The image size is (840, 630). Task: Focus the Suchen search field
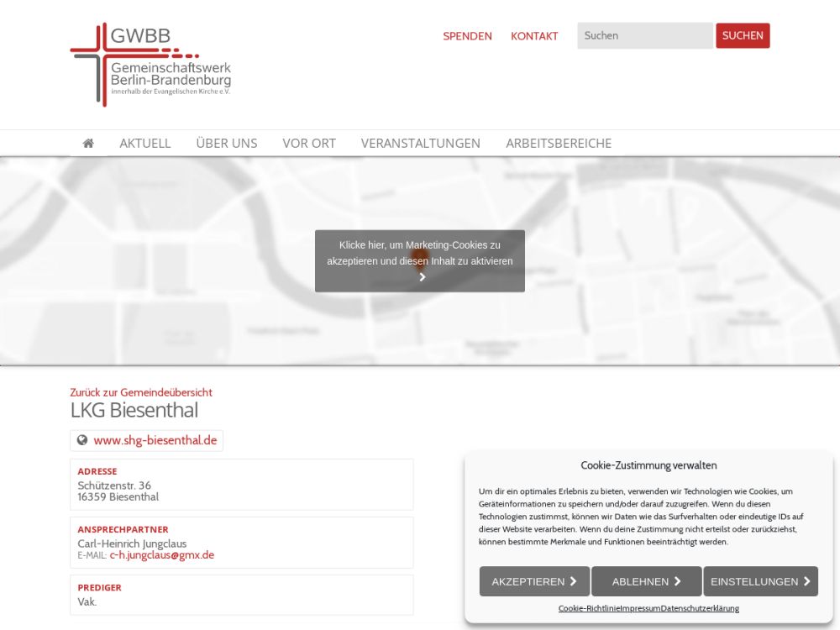click(643, 35)
